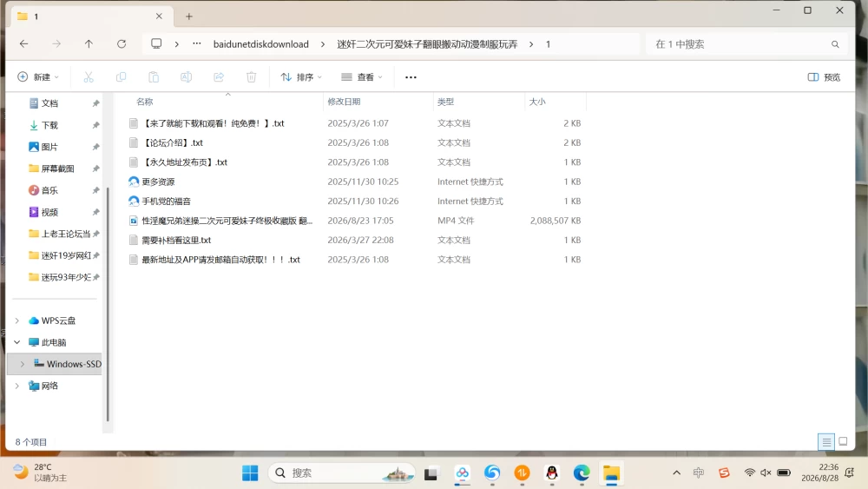The height and width of the screenshot is (489, 868).
Task: Toggle the 预览 preview pane
Action: click(x=824, y=77)
